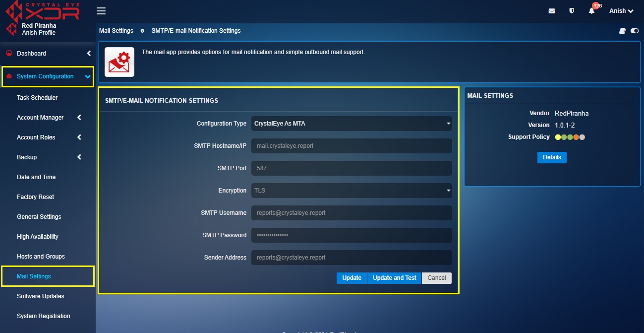Click the Update and Test button
Viewport: 644px width, 333px height.
(x=394, y=278)
